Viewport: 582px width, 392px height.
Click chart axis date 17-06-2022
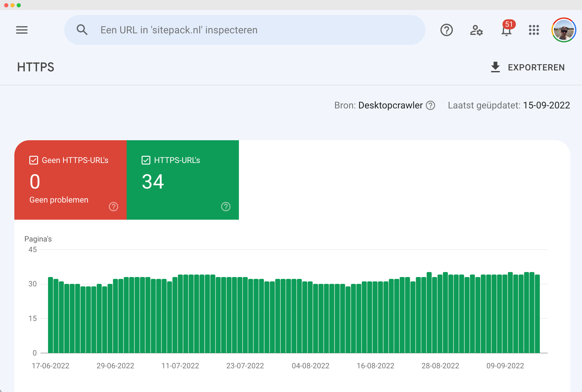[51, 366]
